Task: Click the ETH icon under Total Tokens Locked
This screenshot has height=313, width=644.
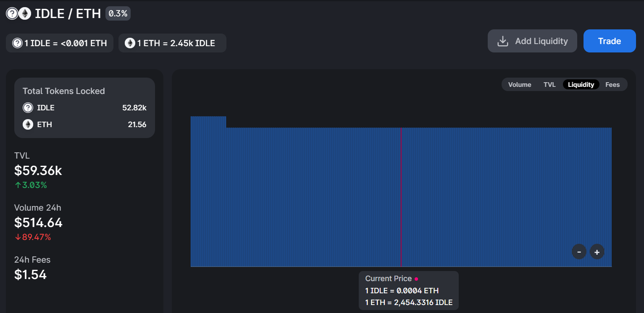Action: click(x=28, y=125)
